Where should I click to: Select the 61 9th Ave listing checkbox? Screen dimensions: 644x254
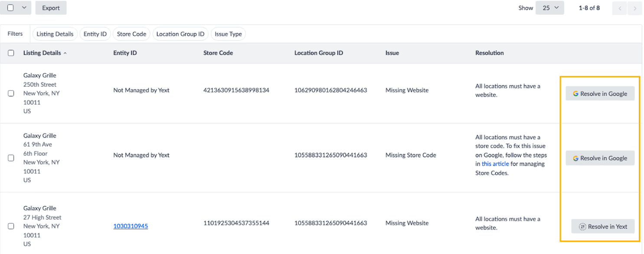pyautogui.click(x=11, y=158)
